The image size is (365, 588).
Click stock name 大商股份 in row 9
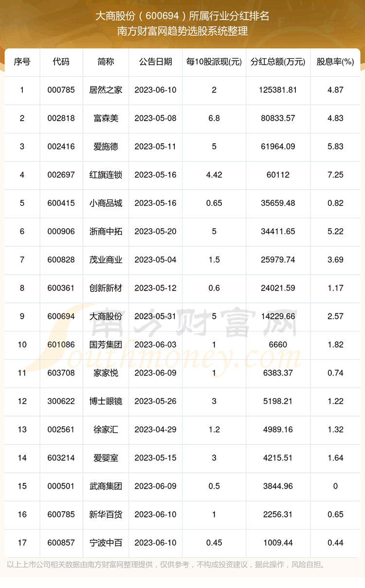click(x=106, y=316)
